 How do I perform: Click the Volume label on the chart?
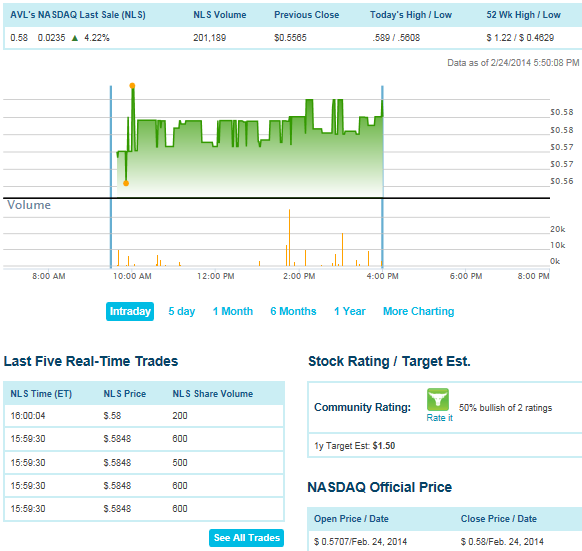coord(29,205)
